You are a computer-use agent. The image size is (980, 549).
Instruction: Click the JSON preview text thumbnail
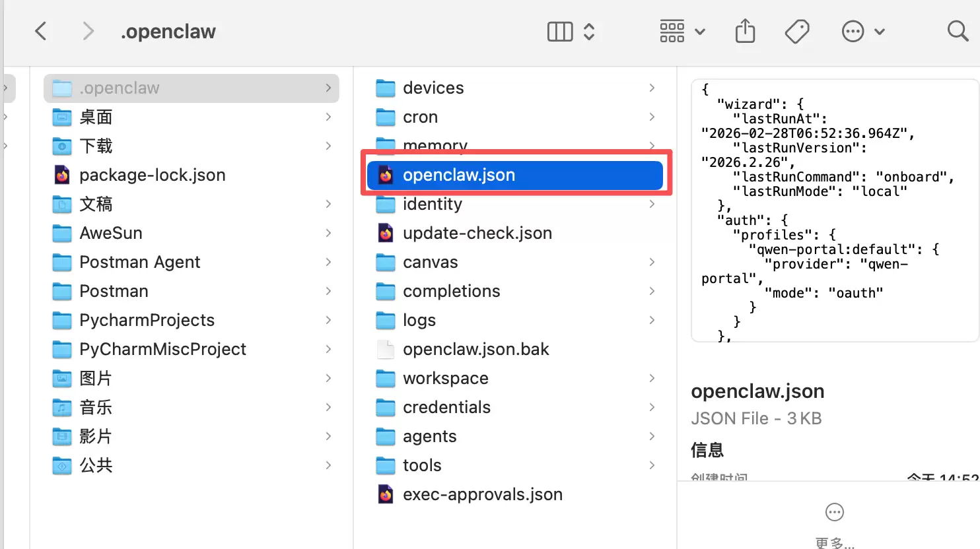(x=835, y=211)
